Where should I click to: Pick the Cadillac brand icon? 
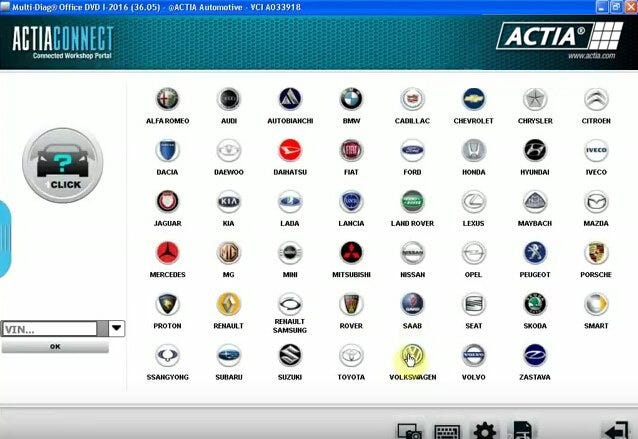coord(412,99)
